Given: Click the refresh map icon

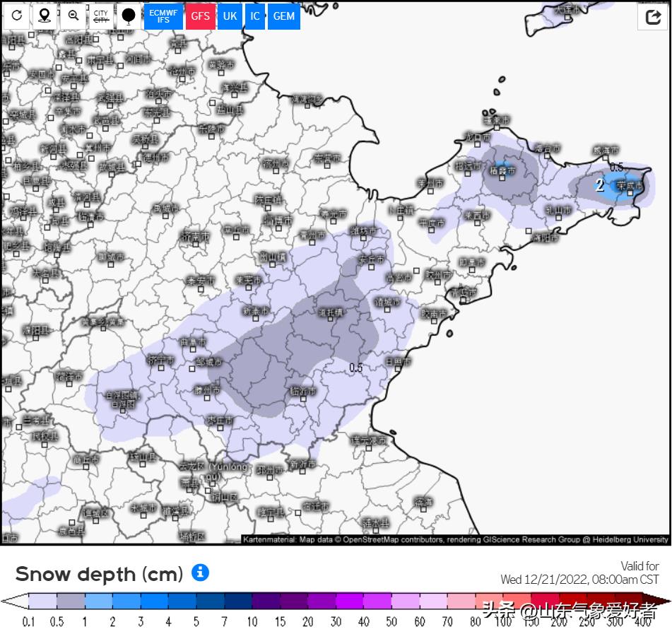Looking at the screenshot, I should click(17, 16).
